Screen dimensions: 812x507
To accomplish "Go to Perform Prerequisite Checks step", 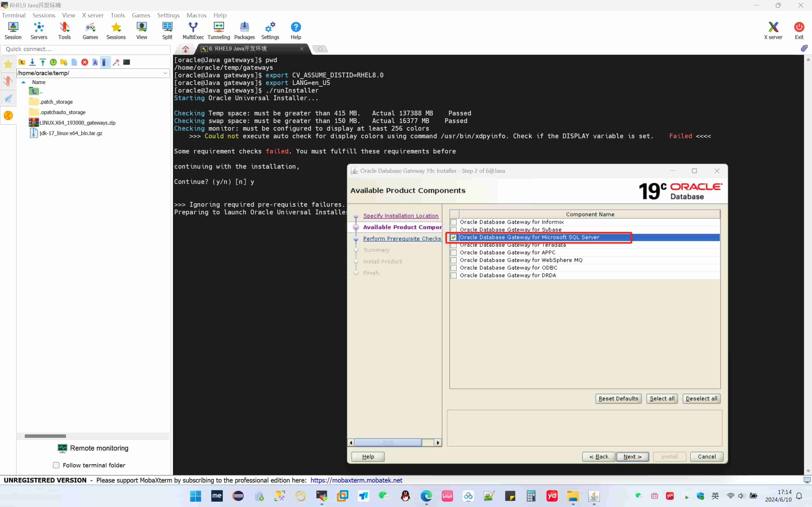I will (402, 239).
